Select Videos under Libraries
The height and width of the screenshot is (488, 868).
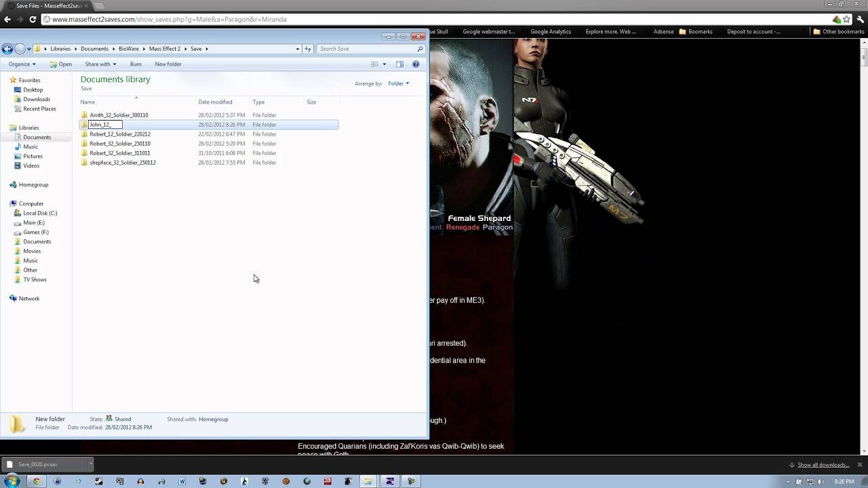pyautogui.click(x=31, y=165)
